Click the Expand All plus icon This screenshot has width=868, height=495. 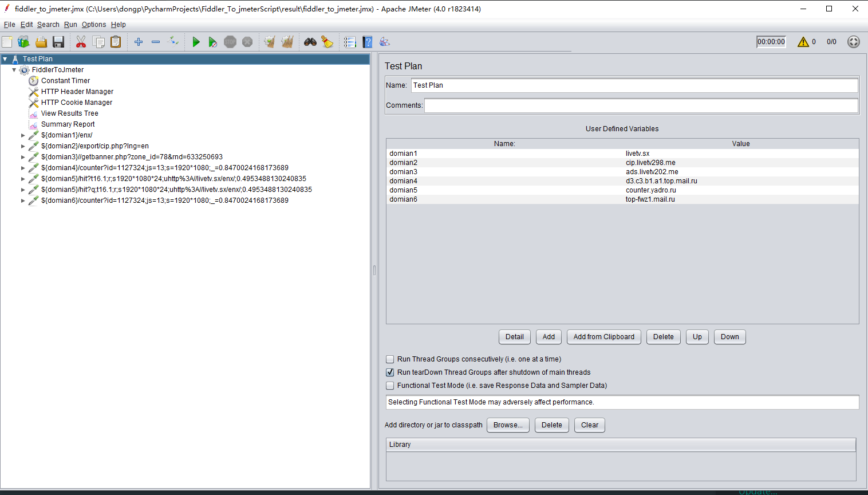(x=139, y=42)
